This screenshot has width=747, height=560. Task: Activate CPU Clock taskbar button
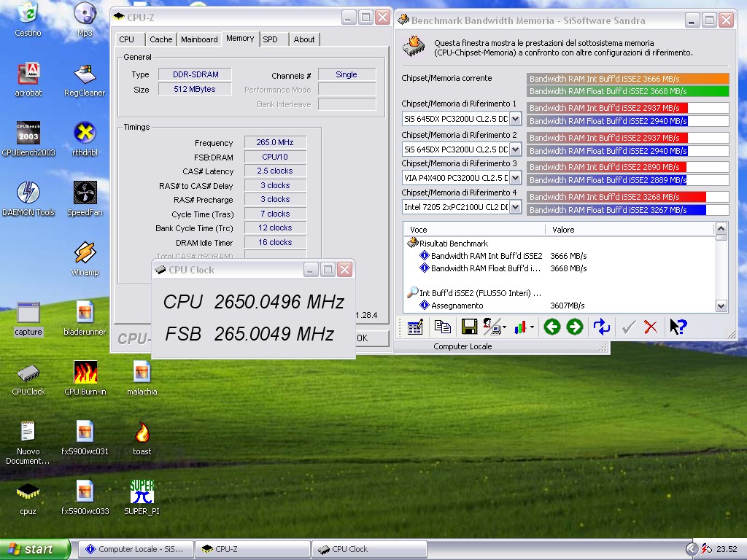[x=369, y=549]
